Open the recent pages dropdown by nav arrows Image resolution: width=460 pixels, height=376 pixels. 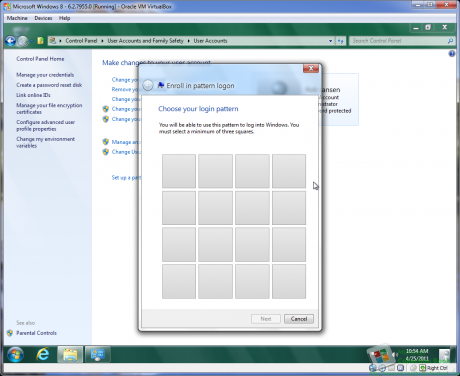coord(32,41)
